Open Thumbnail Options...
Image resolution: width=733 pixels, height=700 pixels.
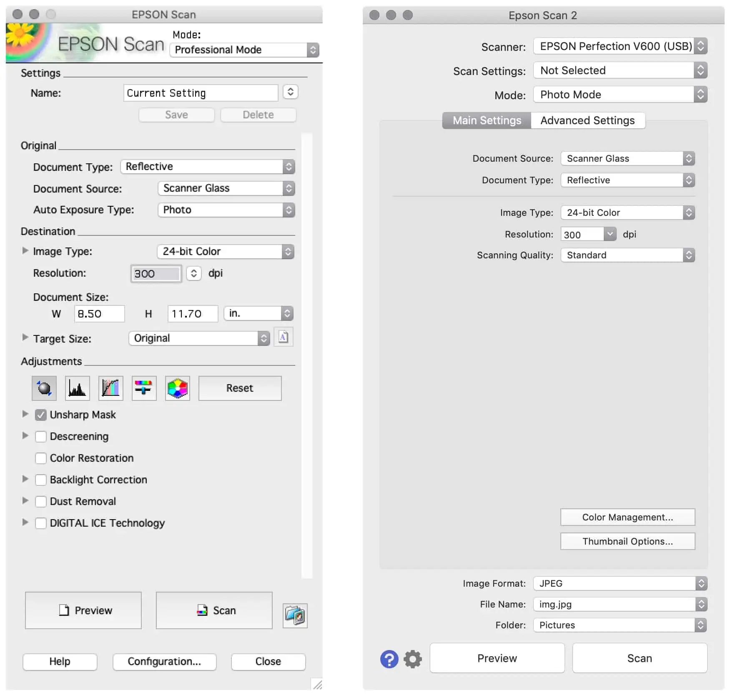tap(628, 542)
